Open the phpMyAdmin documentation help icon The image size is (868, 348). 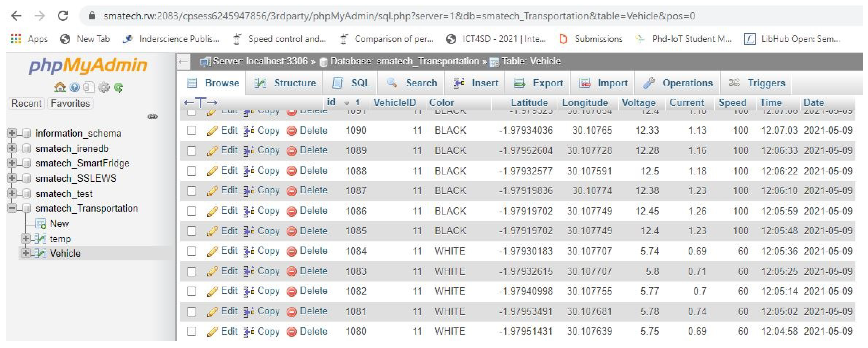pos(75,87)
